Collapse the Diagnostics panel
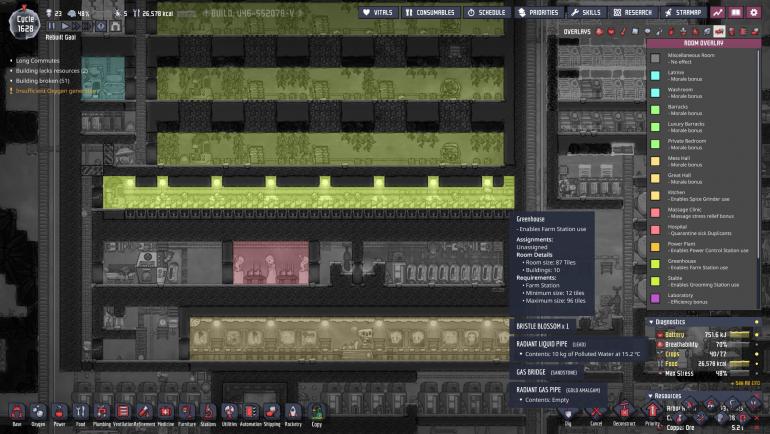The height and width of the screenshot is (434, 770). 652,322
